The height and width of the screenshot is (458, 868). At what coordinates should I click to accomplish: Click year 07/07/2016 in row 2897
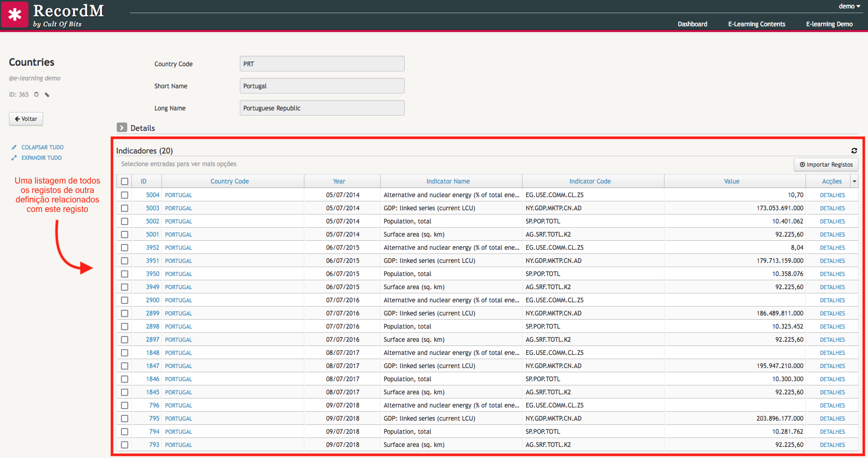[x=343, y=340]
